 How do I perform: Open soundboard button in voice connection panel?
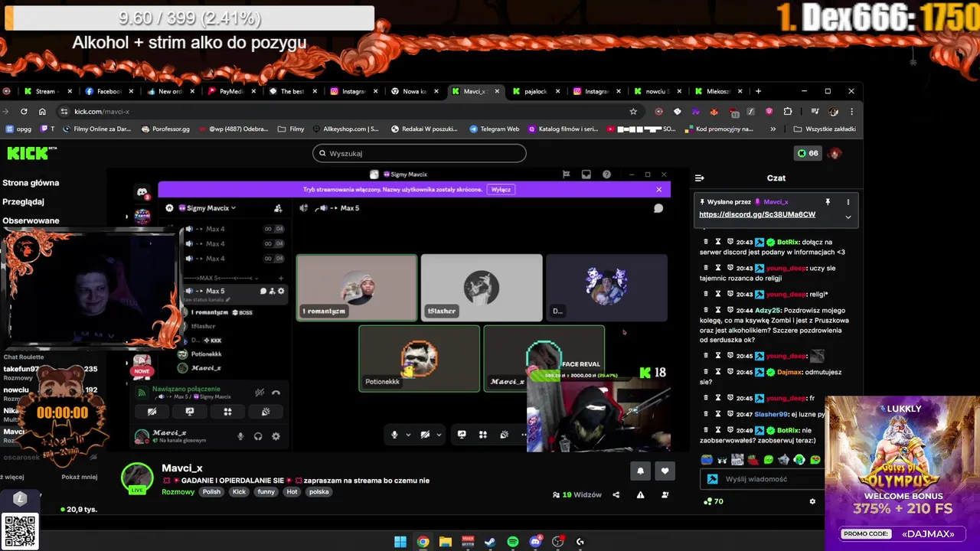click(x=266, y=412)
